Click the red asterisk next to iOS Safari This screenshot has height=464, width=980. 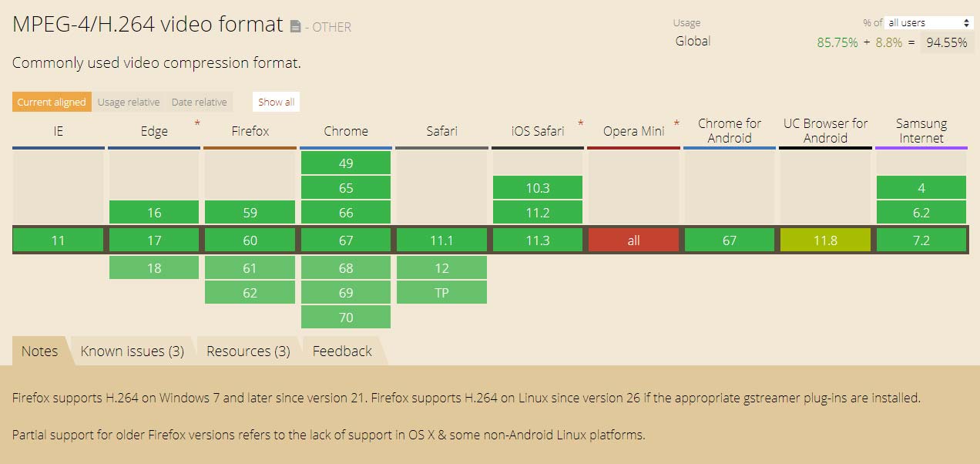(580, 123)
